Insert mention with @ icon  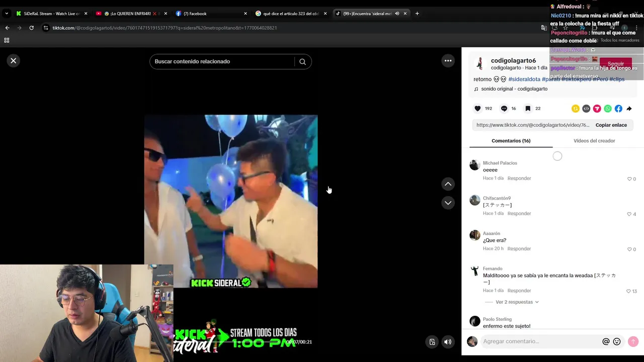[x=606, y=341]
